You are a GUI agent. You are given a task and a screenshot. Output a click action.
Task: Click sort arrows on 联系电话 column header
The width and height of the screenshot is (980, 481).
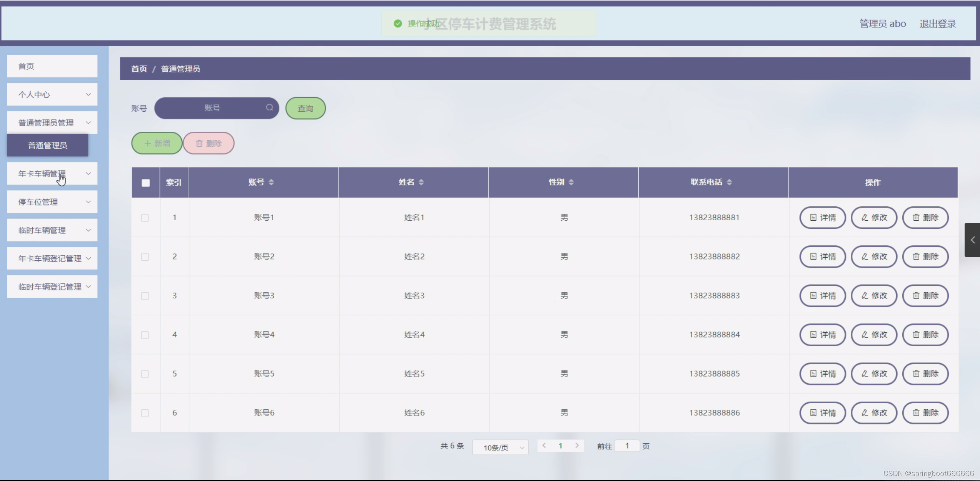(729, 182)
